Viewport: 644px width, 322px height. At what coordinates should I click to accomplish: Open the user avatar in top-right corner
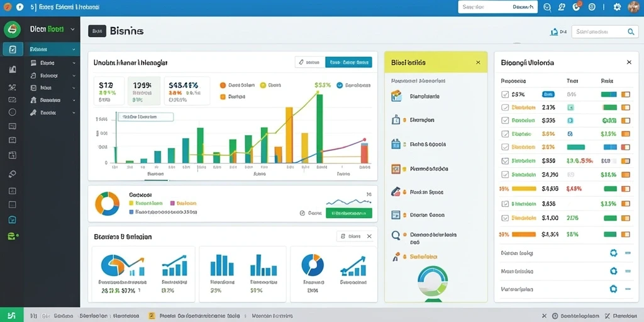634,7
